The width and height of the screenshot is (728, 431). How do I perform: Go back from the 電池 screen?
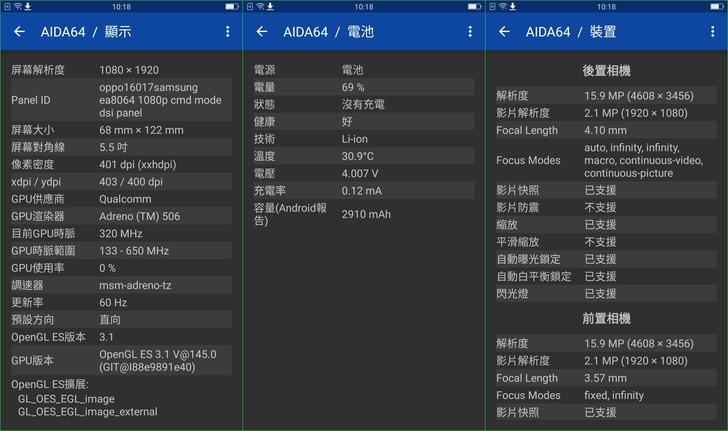[x=262, y=32]
